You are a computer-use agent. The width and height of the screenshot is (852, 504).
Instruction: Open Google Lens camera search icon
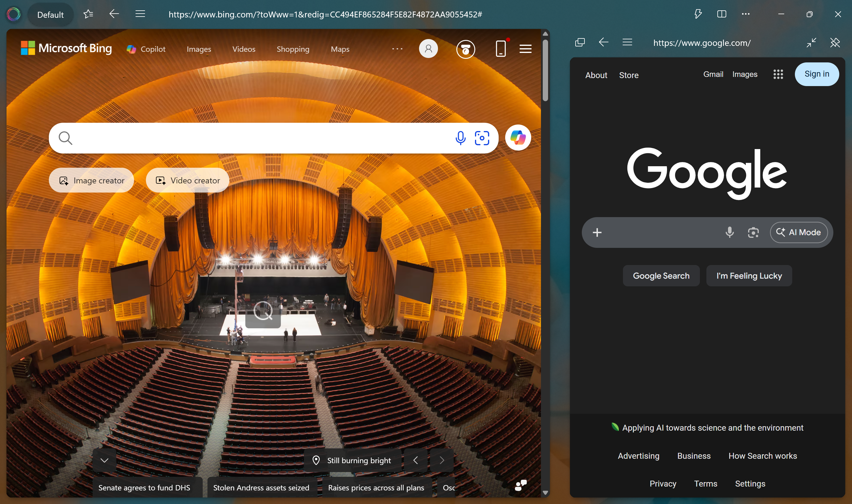[753, 232]
